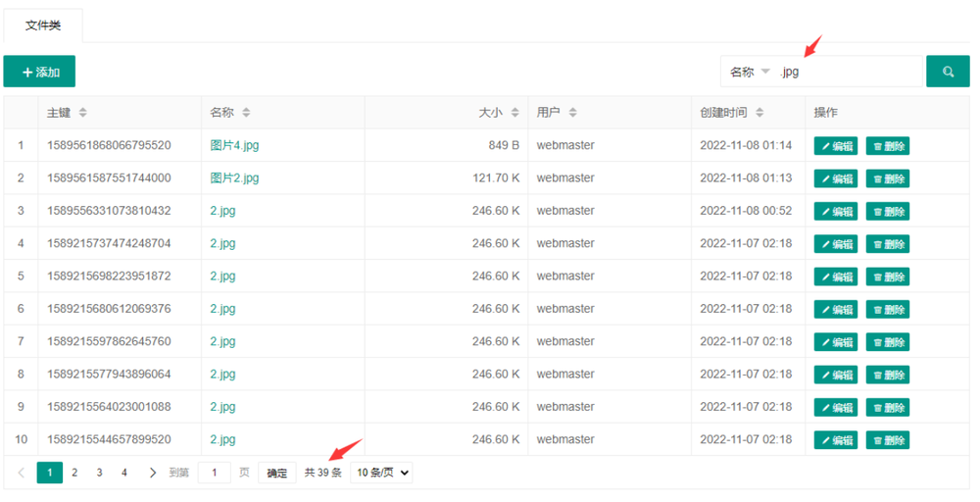The width and height of the screenshot is (980, 502).
Task: Go to next page arrow
Action: pyautogui.click(x=152, y=473)
